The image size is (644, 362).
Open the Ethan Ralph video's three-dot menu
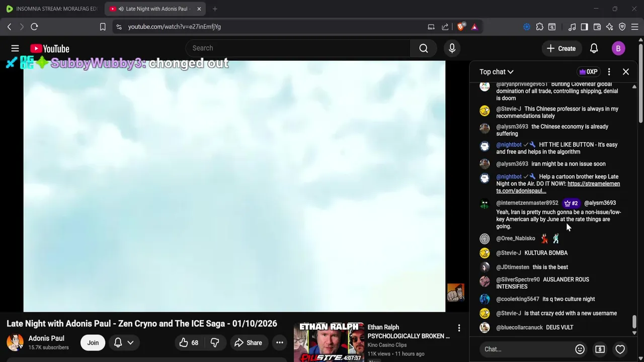[459, 328]
